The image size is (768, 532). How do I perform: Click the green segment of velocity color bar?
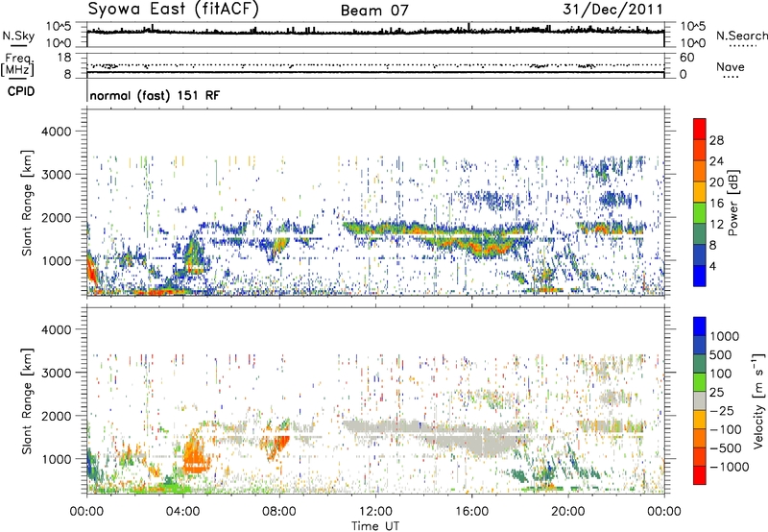700,382
